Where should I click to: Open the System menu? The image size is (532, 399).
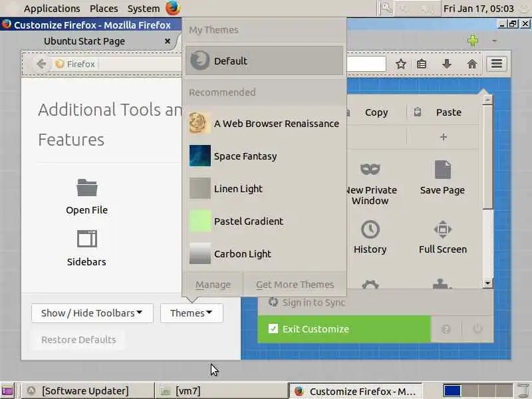(144, 9)
